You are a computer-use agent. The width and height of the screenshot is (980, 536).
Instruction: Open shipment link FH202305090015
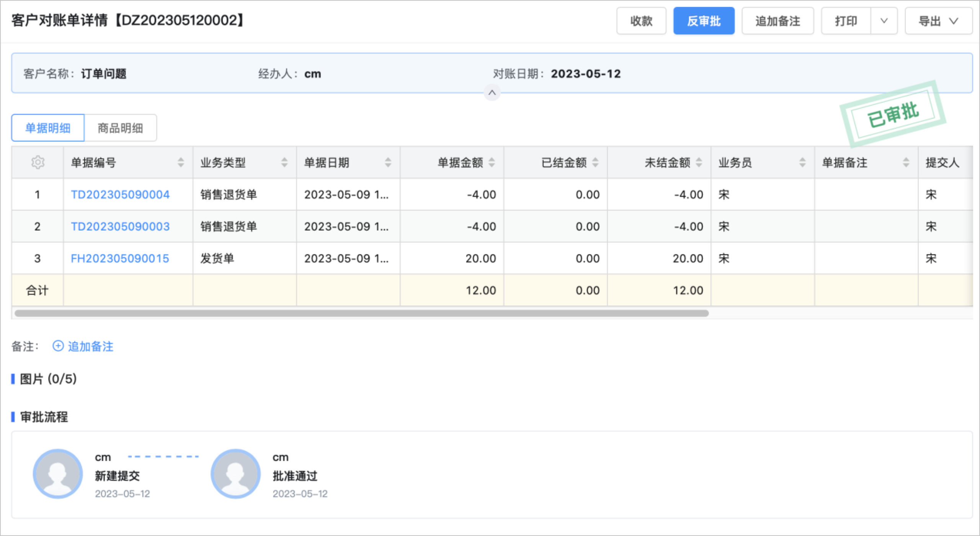tap(120, 258)
